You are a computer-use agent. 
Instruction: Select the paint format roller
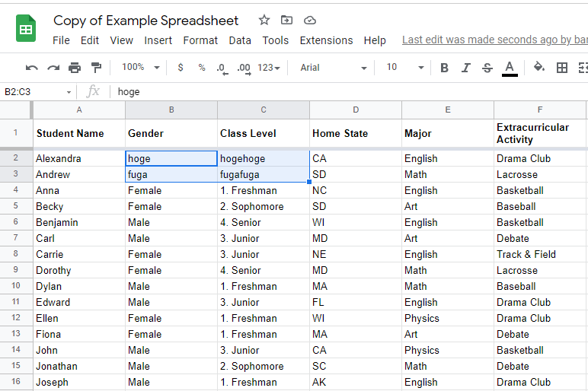click(x=96, y=68)
